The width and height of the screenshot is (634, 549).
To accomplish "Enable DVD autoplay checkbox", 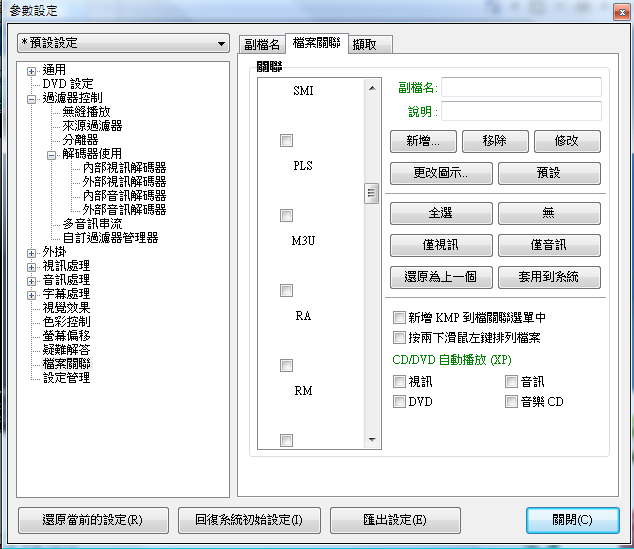I will [400, 402].
